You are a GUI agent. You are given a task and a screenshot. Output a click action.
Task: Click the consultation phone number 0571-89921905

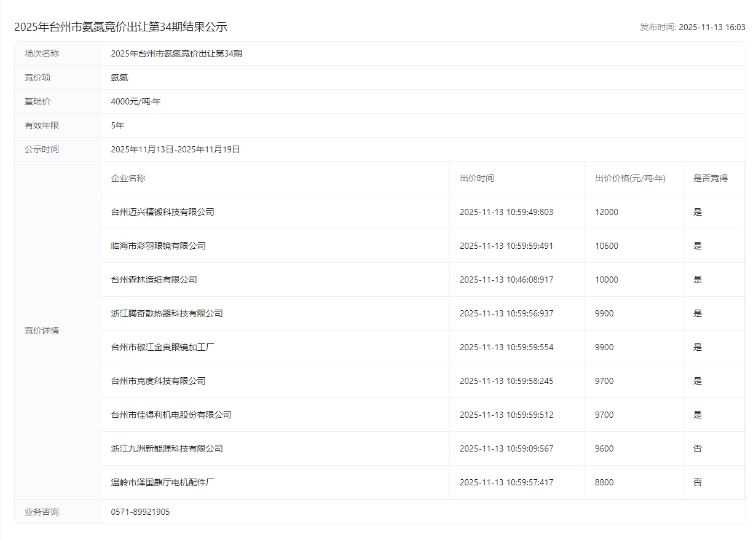pos(140,512)
